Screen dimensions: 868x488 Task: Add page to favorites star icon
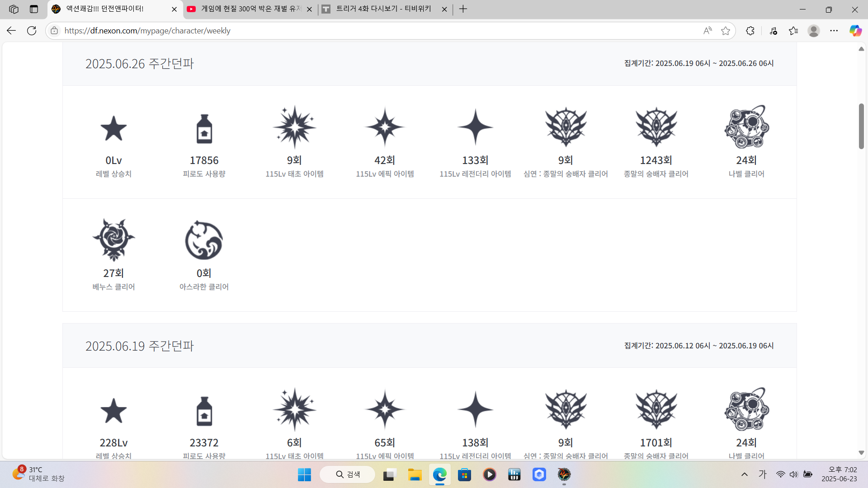726,31
